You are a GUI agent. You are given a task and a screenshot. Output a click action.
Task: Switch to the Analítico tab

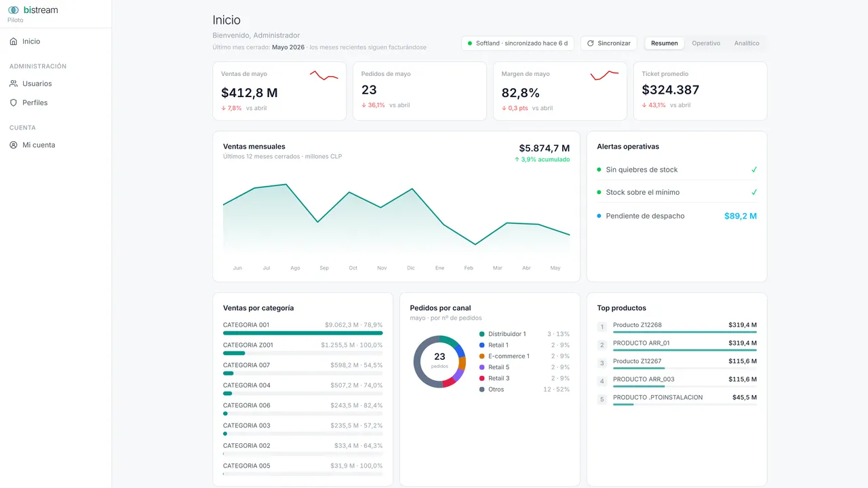pyautogui.click(x=747, y=43)
